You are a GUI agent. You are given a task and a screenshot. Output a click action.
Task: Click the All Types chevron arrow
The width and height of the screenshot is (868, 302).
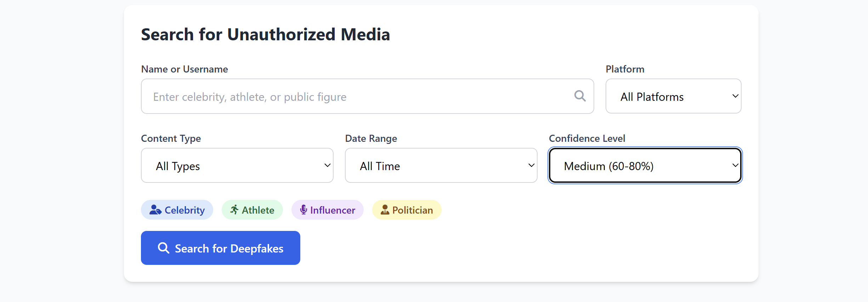tap(328, 165)
